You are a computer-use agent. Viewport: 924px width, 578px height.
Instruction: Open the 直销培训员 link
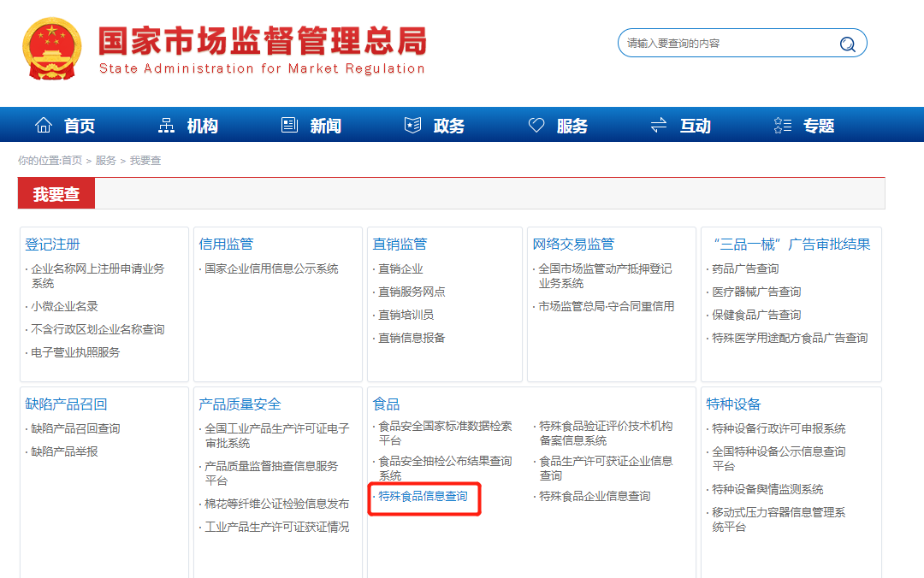pyautogui.click(x=406, y=315)
